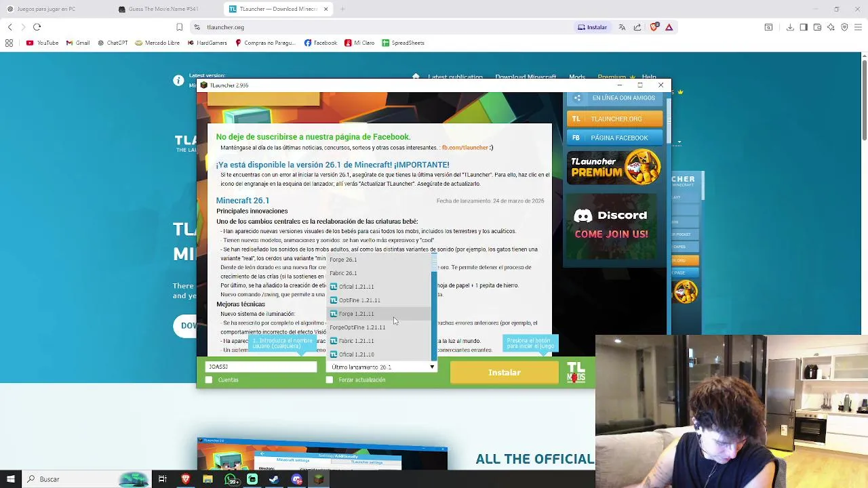This screenshot has width=868, height=488.
Task: Open File Explorer from the taskbar
Action: (208, 479)
